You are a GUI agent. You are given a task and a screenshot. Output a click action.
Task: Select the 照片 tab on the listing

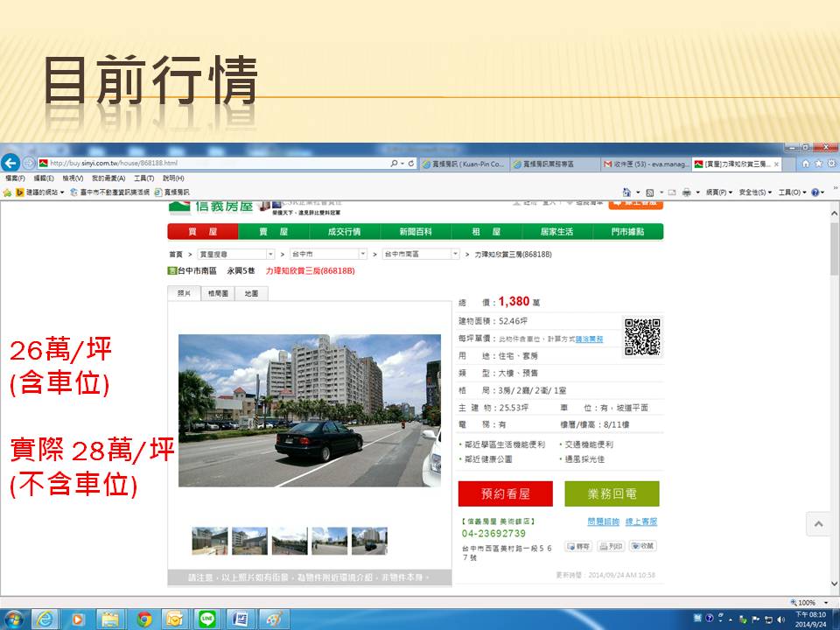pyautogui.click(x=185, y=293)
